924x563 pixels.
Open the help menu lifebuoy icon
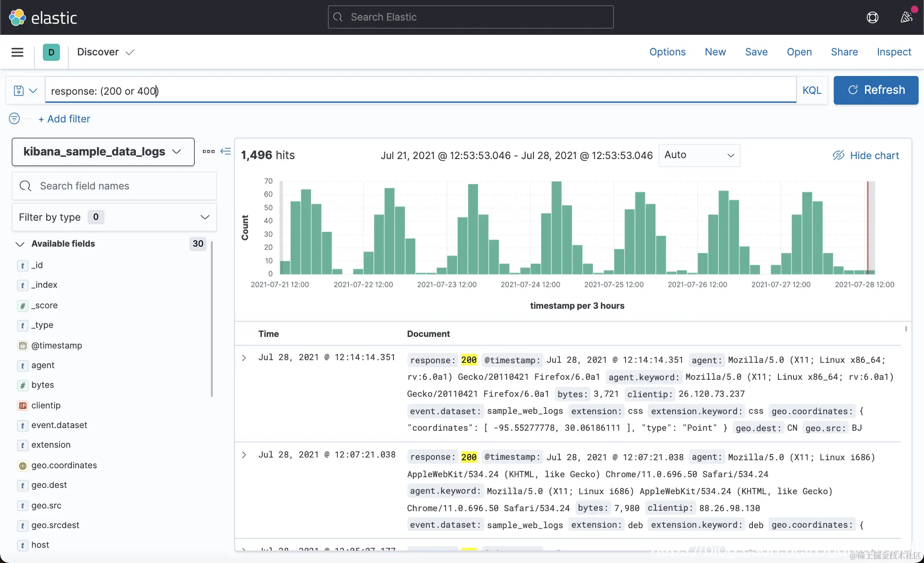(x=872, y=17)
